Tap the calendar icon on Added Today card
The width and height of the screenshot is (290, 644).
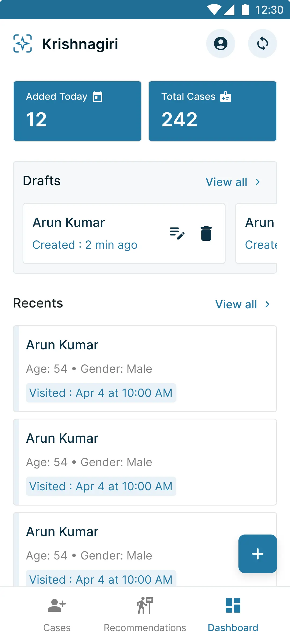coord(98,97)
